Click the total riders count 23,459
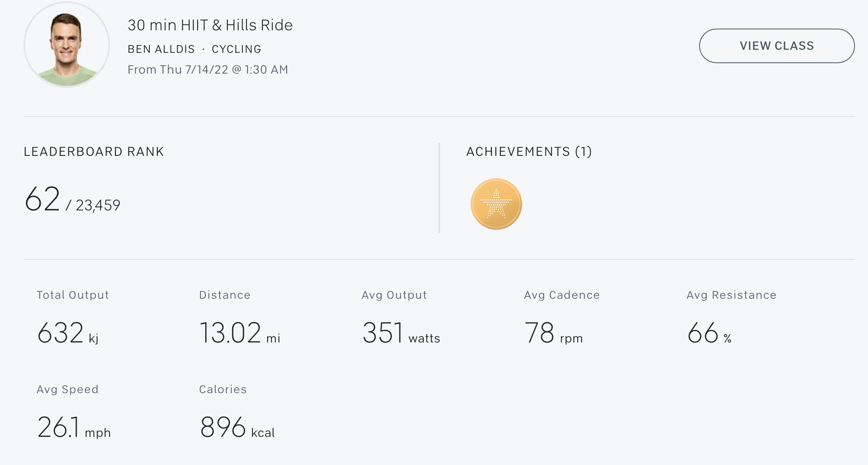Viewport: 868px width, 465px height. (x=98, y=205)
